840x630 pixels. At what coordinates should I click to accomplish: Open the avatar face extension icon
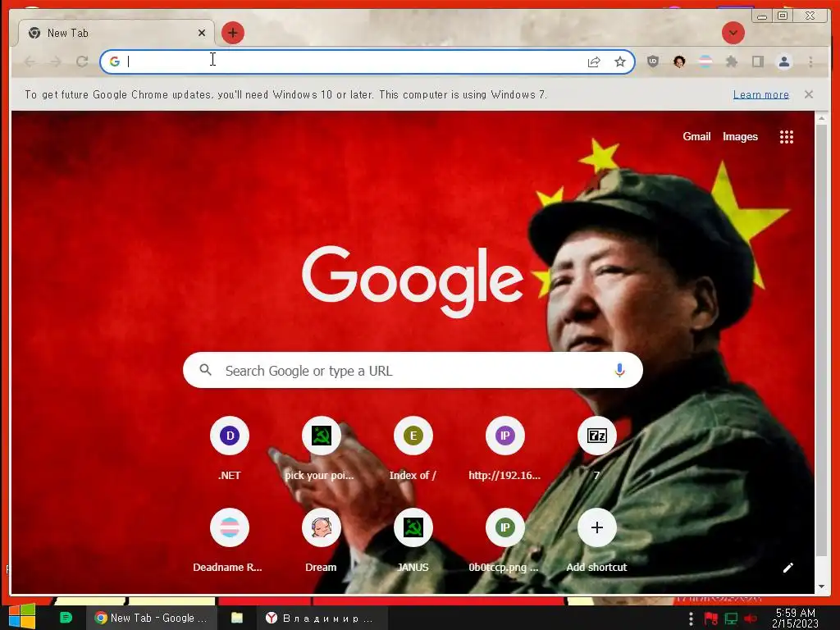679,62
